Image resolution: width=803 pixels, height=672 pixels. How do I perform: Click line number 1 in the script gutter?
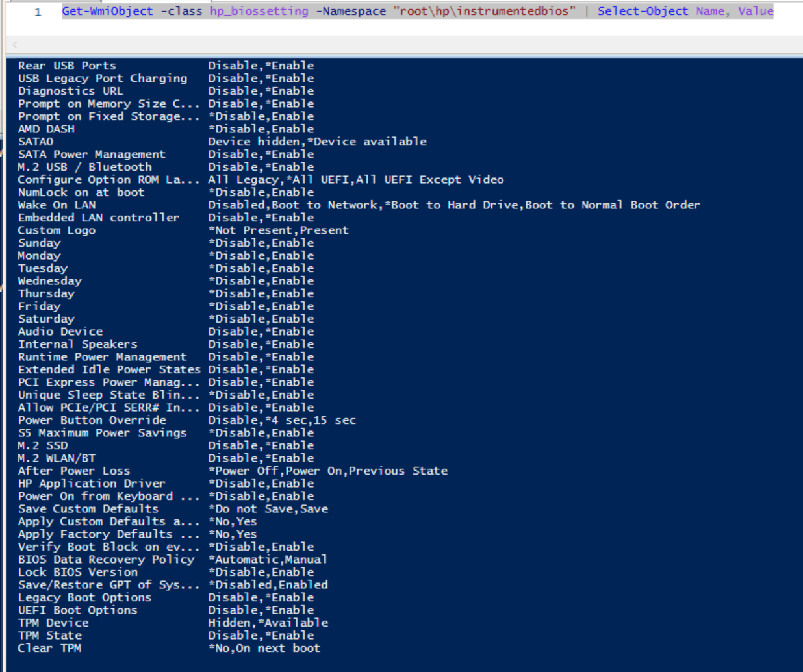pos(38,12)
